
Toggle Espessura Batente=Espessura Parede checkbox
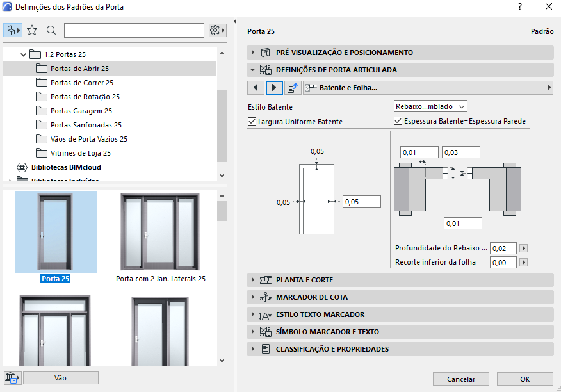click(398, 121)
